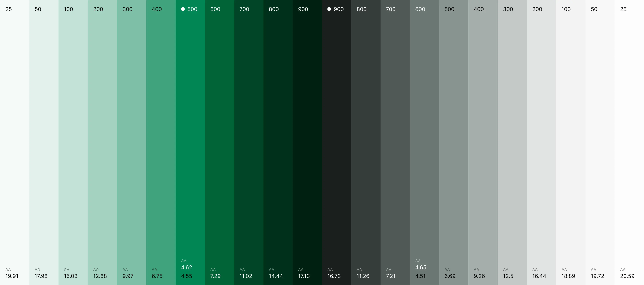Click the gray 25 shade label
644x285 pixels.
coord(624,9)
